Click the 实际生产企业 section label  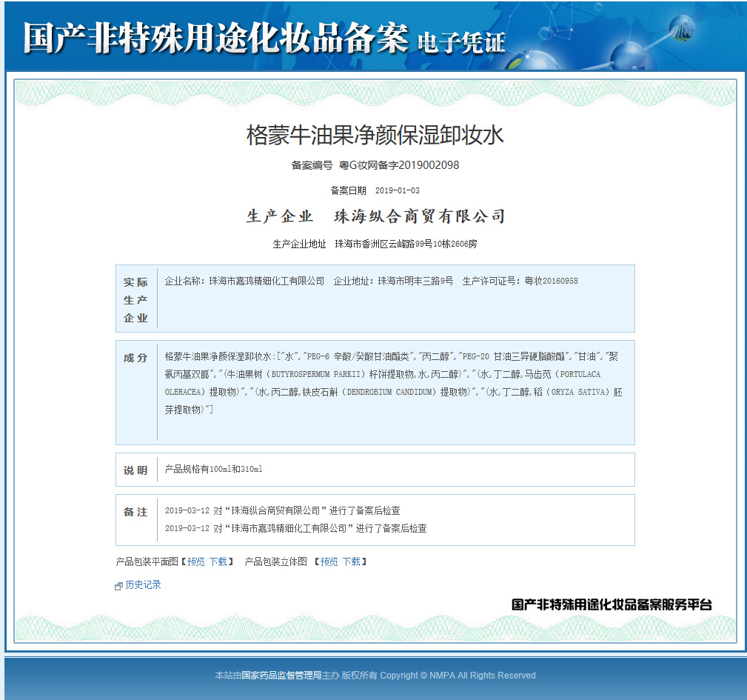(135, 300)
